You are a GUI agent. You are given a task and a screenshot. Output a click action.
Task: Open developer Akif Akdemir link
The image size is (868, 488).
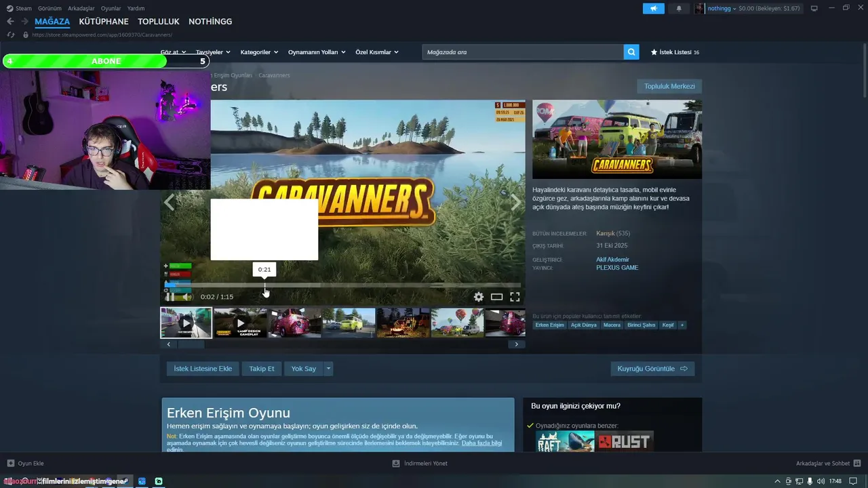click(x=612, y=260)
